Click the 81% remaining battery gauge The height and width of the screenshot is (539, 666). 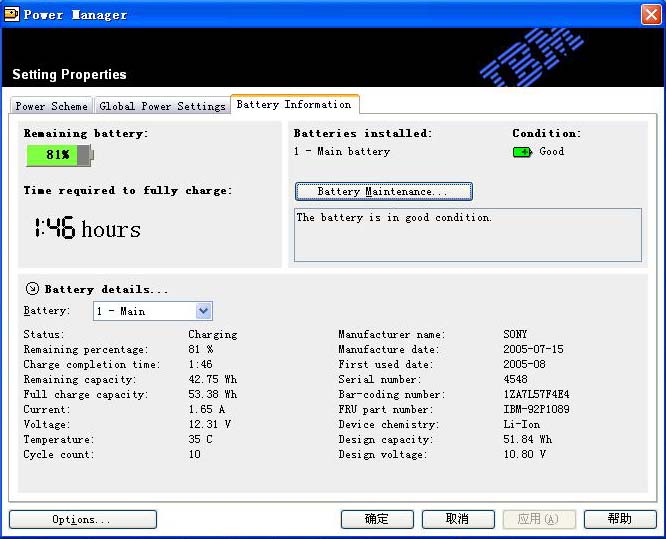coord(59,155)
